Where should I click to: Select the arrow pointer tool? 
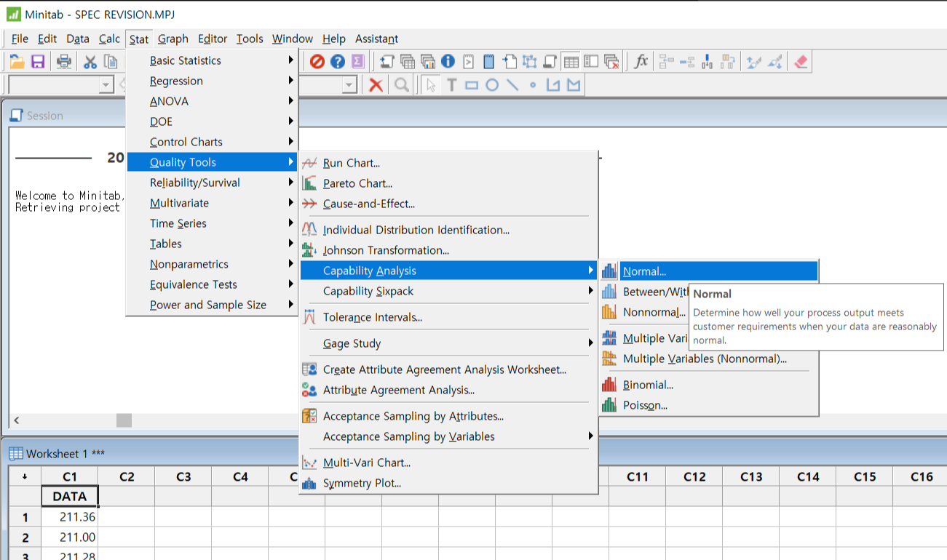tap(431, 85)
